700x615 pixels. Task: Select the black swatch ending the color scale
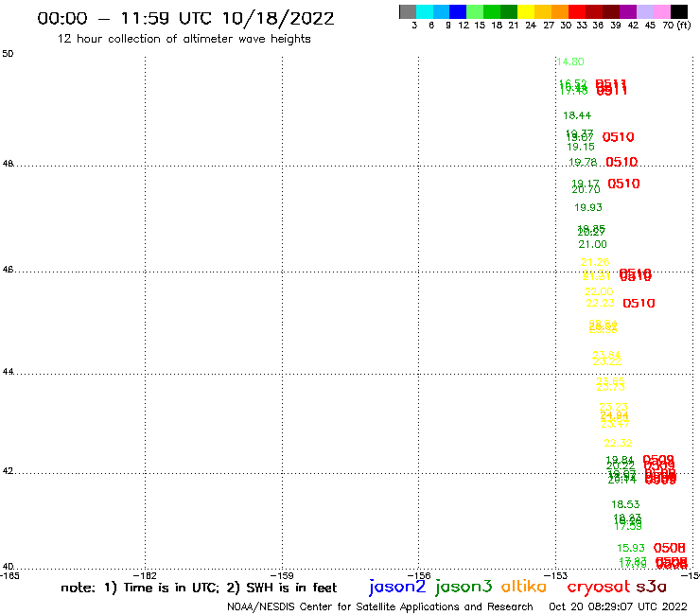[678, 11]
